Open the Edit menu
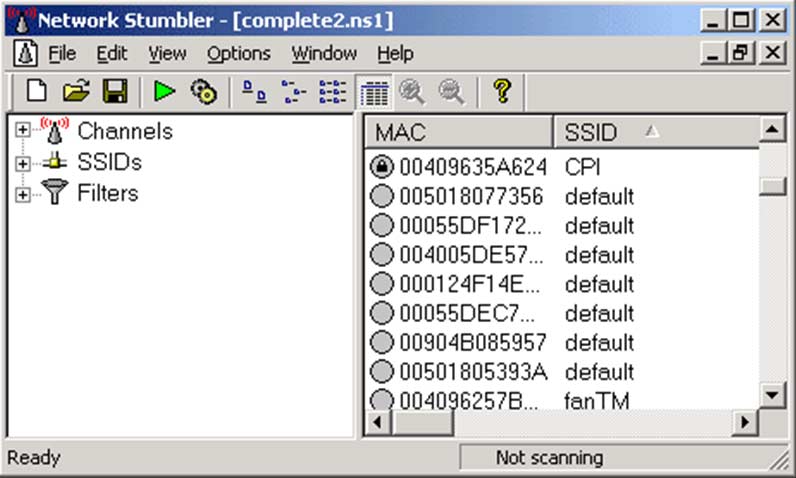796x478 pixels. 111,53
